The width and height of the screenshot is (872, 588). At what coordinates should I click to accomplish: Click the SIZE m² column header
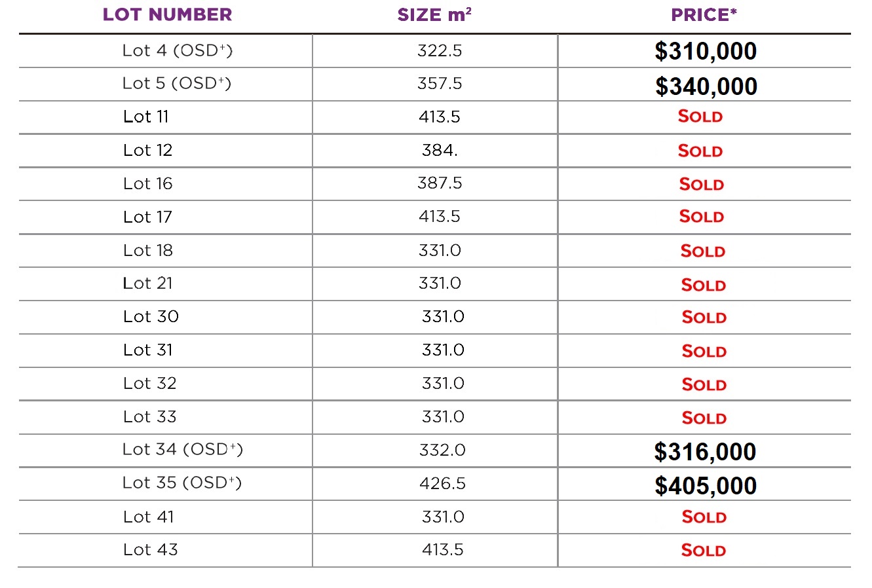click(434, 15)
